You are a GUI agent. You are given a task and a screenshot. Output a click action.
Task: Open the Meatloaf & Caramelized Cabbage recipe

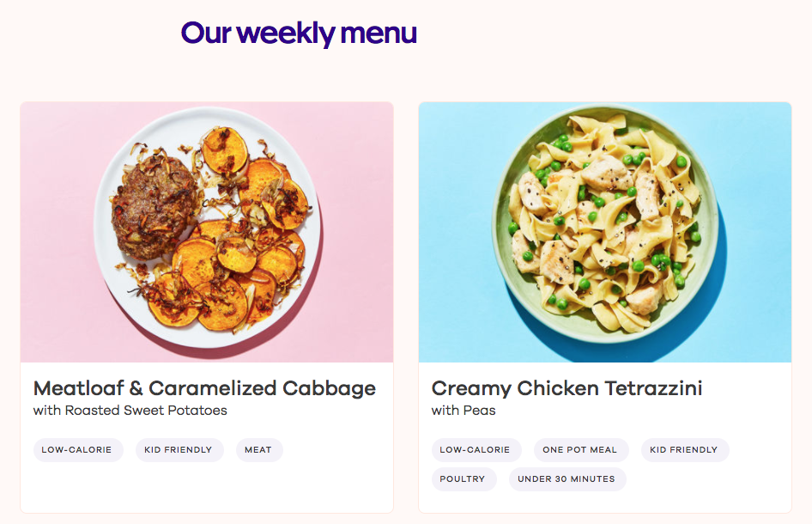coord(203,387)
